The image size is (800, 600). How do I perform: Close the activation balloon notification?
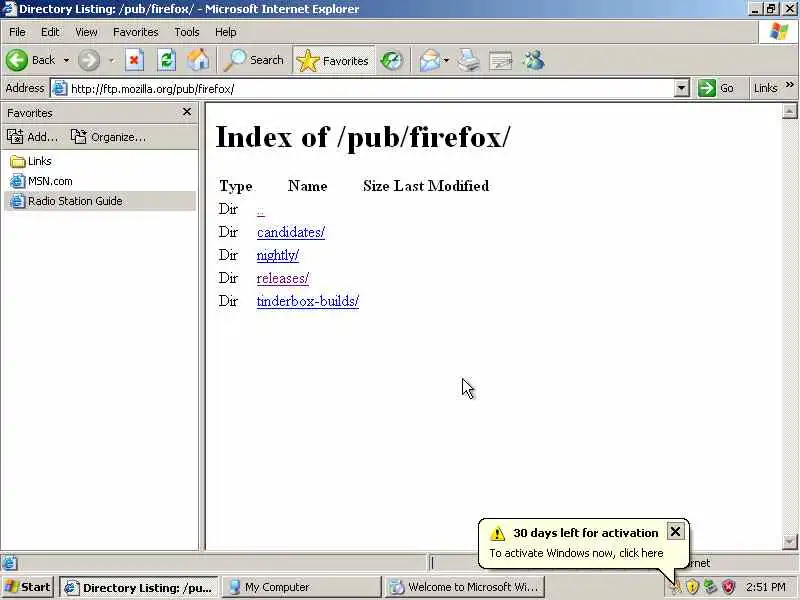click(675, 532)
